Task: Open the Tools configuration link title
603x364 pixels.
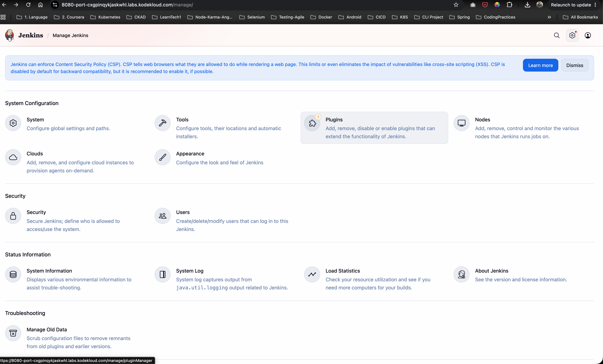Action: coord(182,120)
